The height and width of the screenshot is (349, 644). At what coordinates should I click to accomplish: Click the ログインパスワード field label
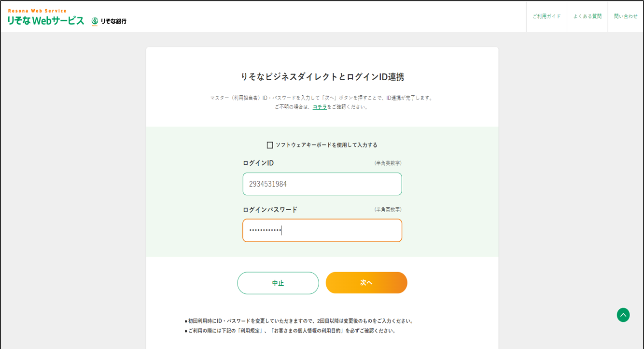pos(270,210)
